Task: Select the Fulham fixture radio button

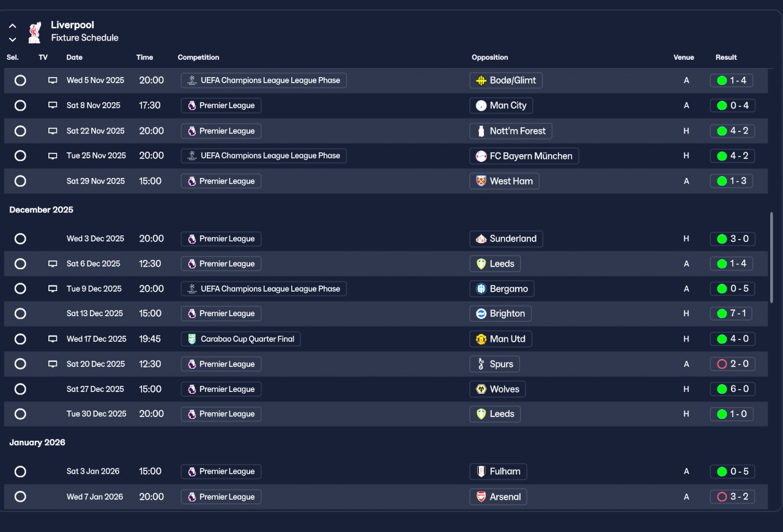Action: (20, 471)
